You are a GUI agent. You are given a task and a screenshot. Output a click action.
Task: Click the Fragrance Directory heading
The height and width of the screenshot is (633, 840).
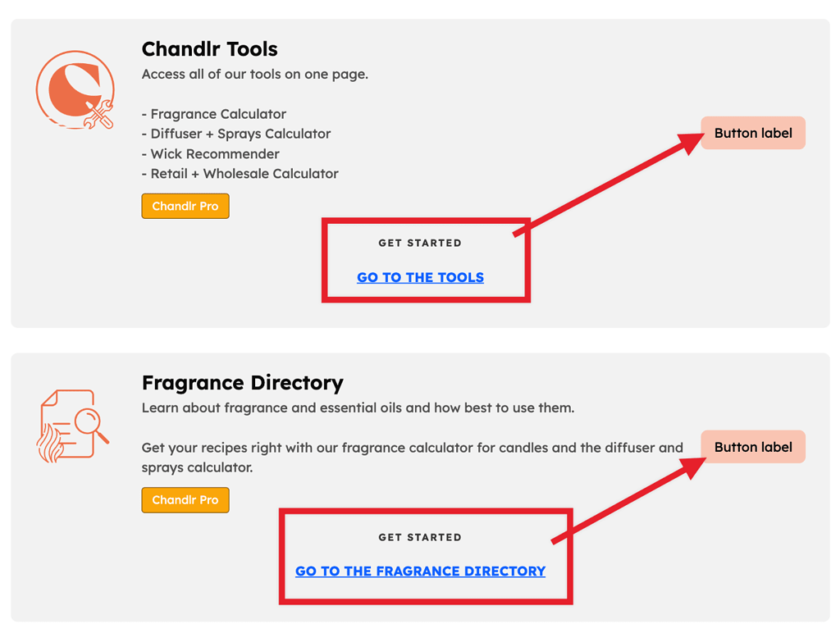(x=243, y=383)
